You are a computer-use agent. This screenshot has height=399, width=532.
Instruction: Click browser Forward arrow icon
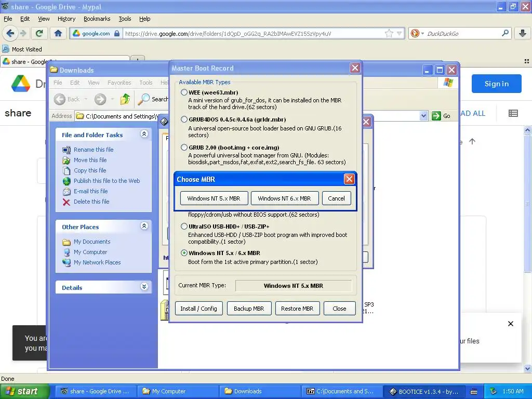pos(23,33)
